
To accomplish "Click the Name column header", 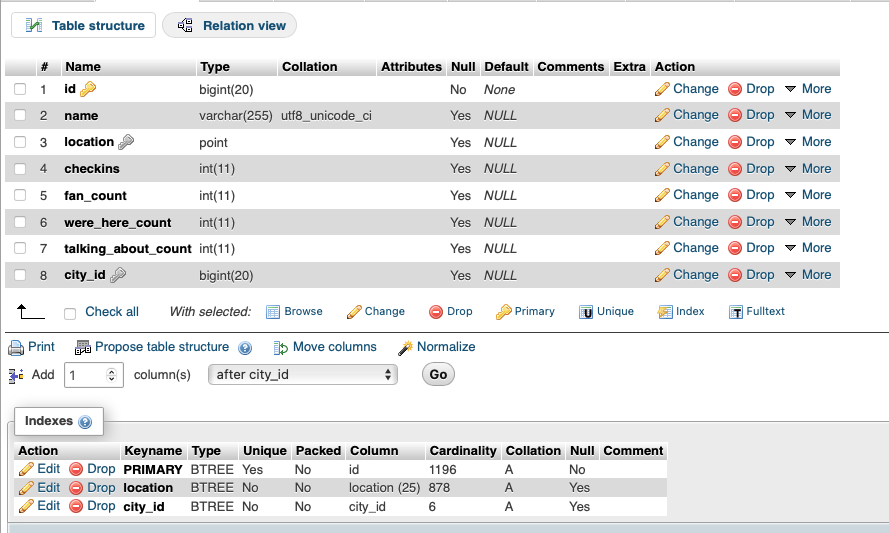I will pyautogui.click(x=83, y=67).
